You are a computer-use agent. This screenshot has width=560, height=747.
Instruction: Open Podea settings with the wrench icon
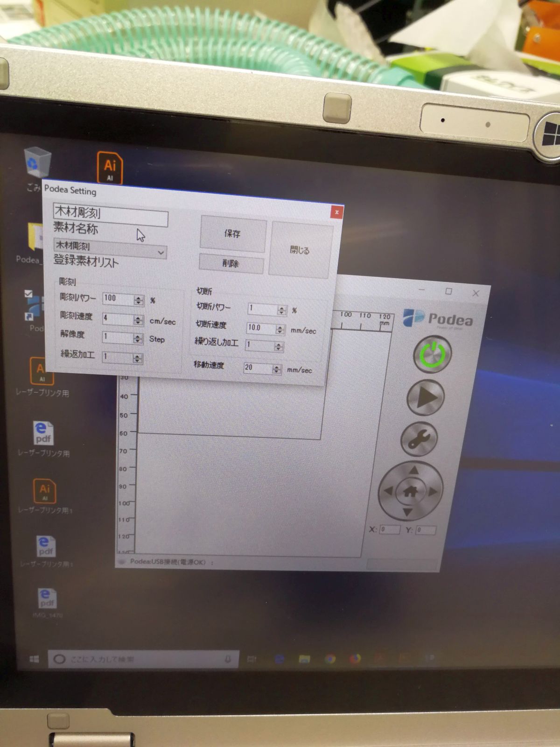pyautogui.click(x=419, y=440)
